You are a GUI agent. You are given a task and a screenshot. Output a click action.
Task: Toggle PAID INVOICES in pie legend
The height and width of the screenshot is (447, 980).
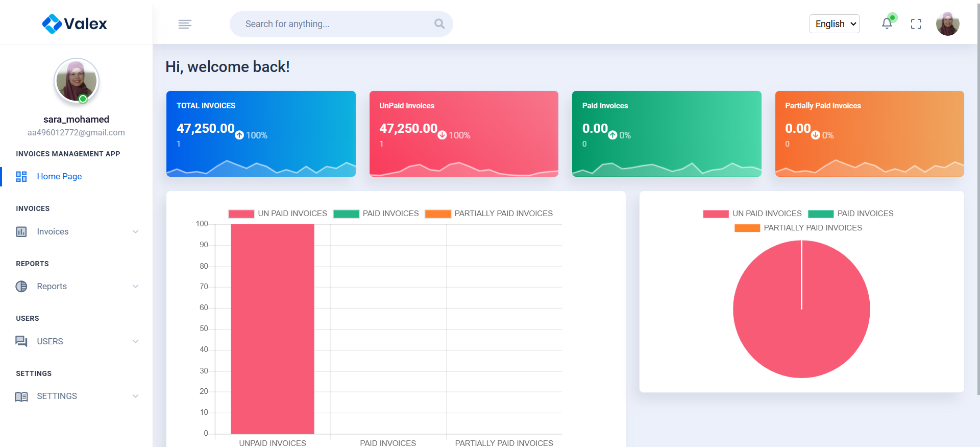point(851,214)
